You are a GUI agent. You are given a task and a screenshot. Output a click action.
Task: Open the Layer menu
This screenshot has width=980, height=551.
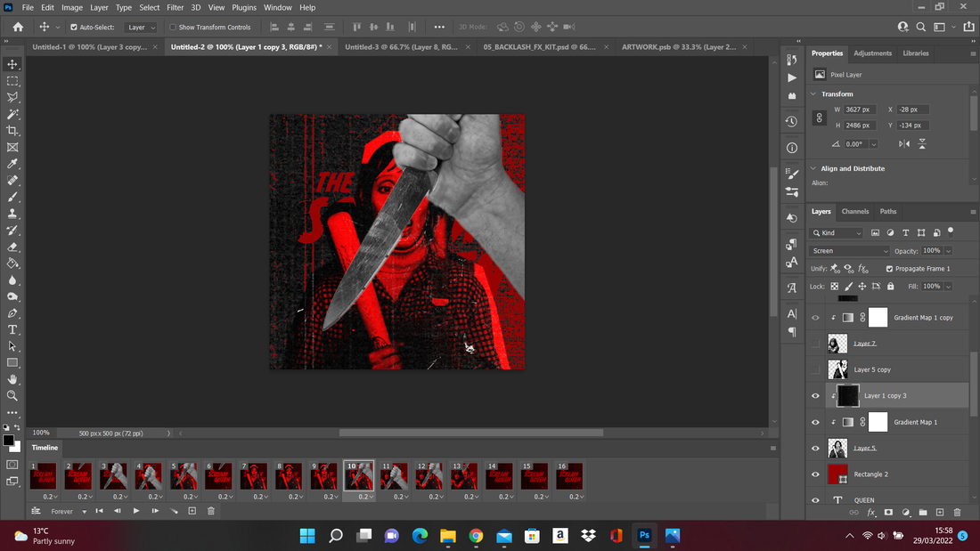pos(99,7)
